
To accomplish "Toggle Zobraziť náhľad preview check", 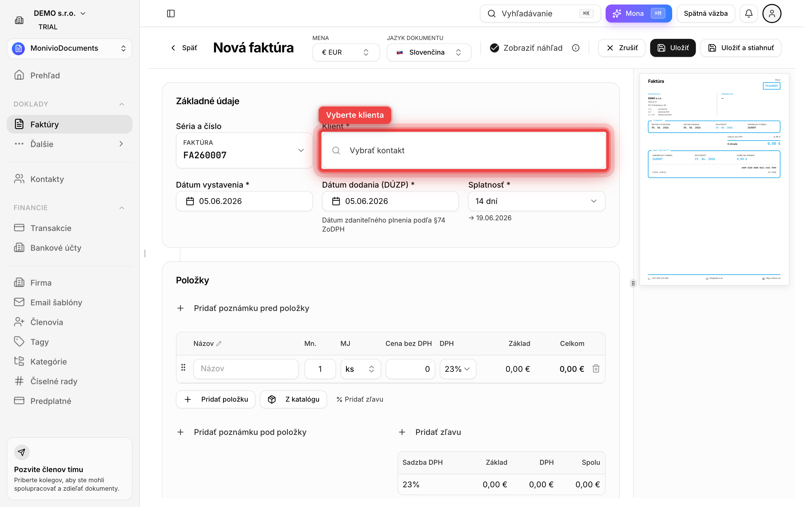I will pos(494,48).
